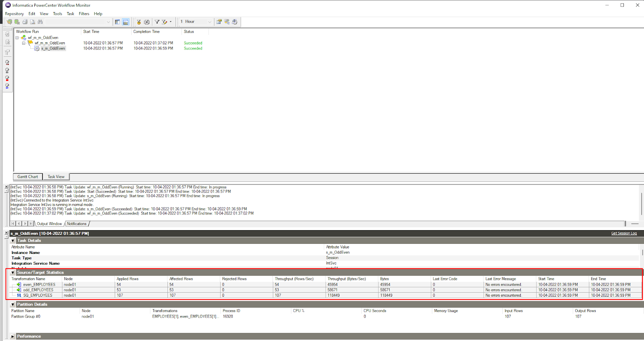This screenshot has width=644, height=341.
Task: Open the Tools menu
Action: tap(58, 14)
